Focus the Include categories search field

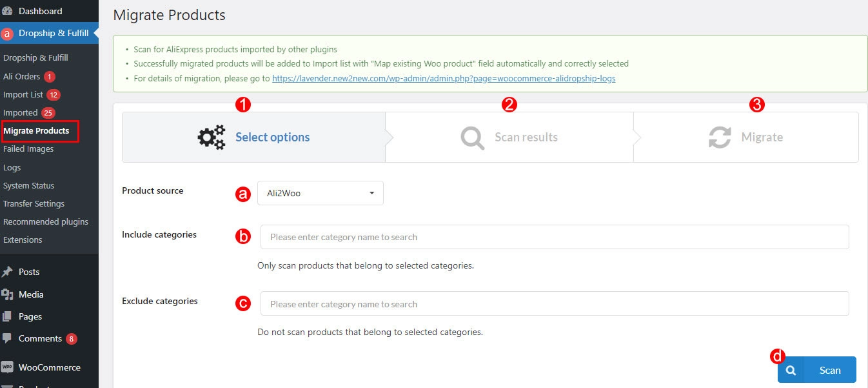(555, 237)
